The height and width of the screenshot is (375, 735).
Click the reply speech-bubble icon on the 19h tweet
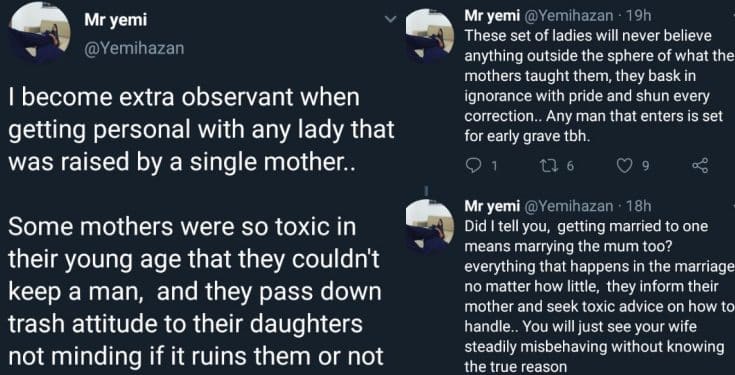click(472, 165)
